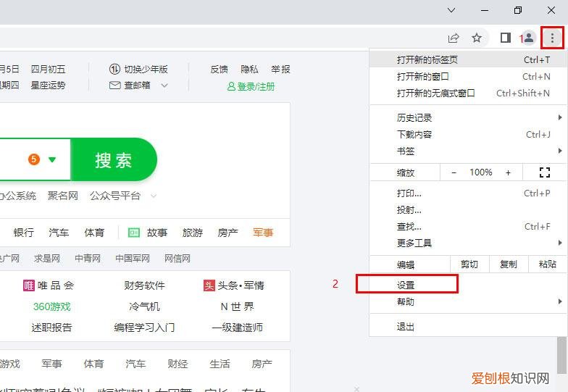This screenshot has height=392, width=568.
Task: Switch to 财经 news tab
Action: [177, 364]
